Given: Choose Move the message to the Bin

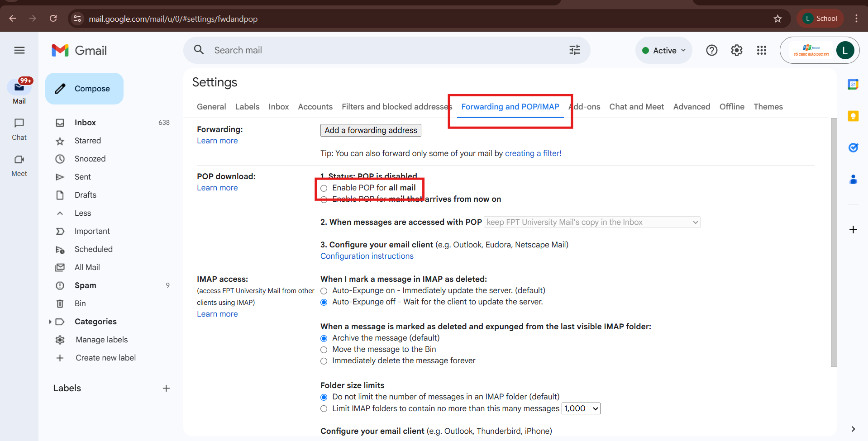Looking at the screenshot, I should 324,350.
